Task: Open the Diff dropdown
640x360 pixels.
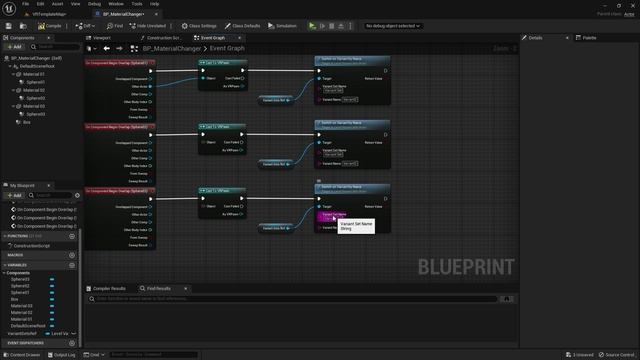Action: pos(85,26)
